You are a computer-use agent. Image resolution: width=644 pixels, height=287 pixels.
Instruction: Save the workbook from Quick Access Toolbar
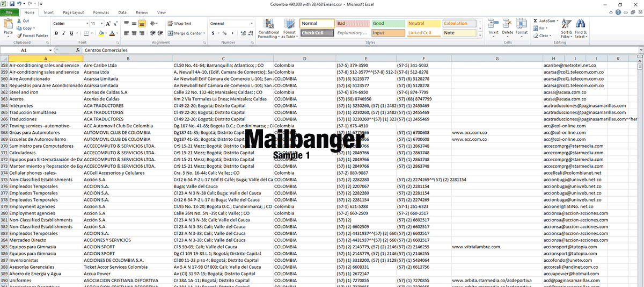coord(12,4)
